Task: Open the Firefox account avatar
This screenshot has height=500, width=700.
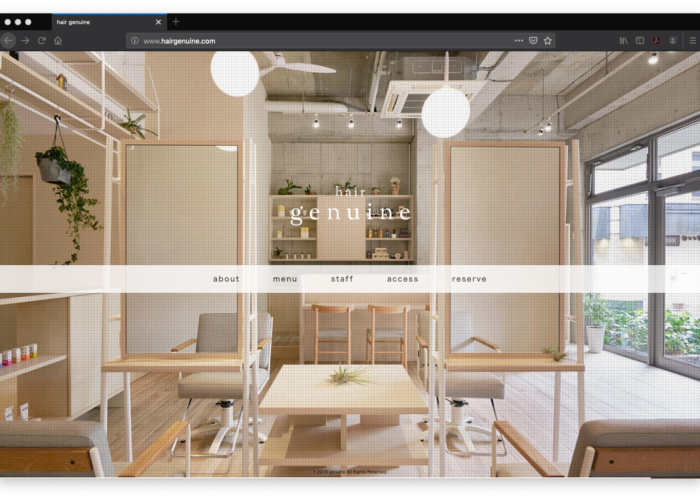Action: 672,41
